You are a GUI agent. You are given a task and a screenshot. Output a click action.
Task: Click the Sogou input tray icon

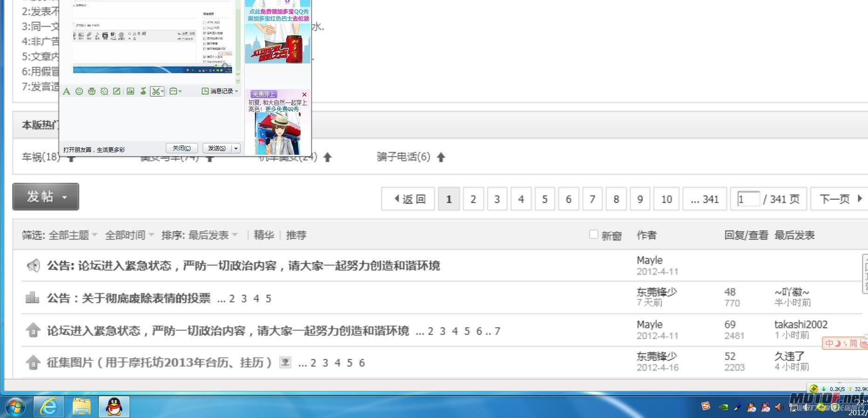click(706, 406)
